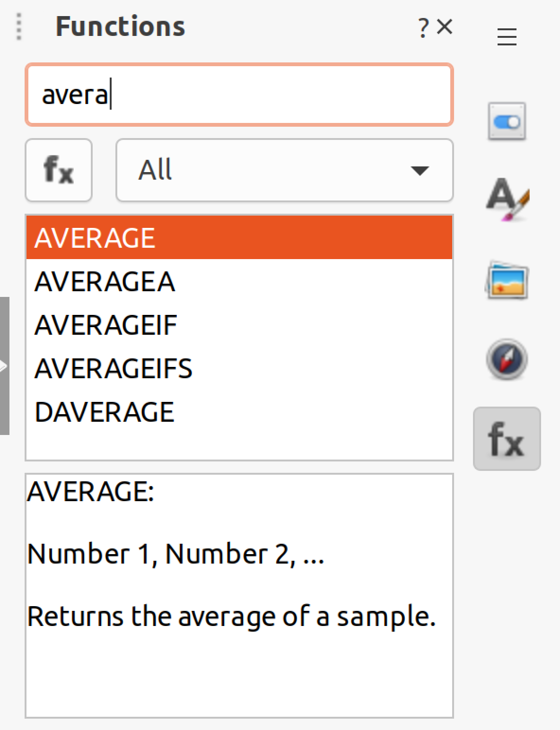Image resolution: width=560 pixels, height=730 pixels.
Task: Focus the function search field containing avera
Action: point(239,95)
